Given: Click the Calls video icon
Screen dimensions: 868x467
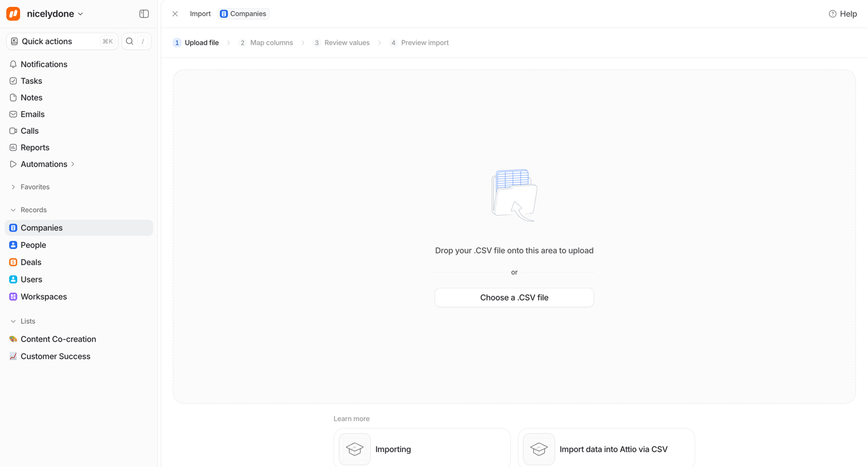Looking at the screenshot, I should 13,131.
